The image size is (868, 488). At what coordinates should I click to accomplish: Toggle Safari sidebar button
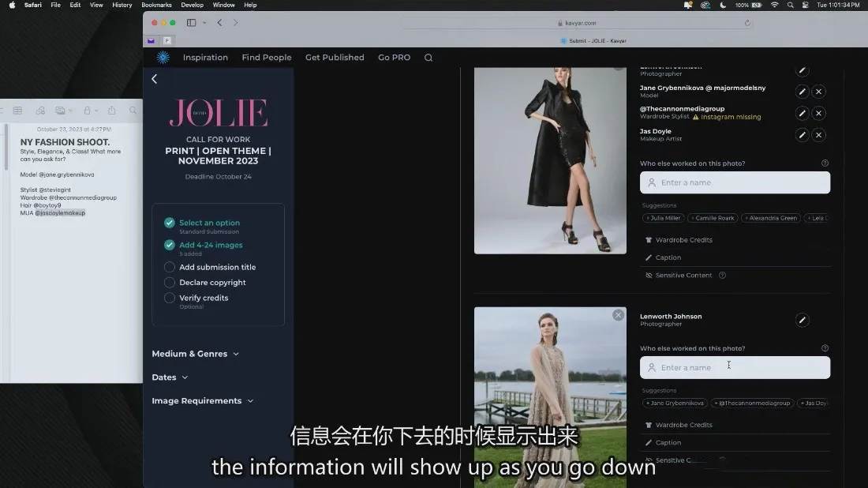click(x=191, y=23)
